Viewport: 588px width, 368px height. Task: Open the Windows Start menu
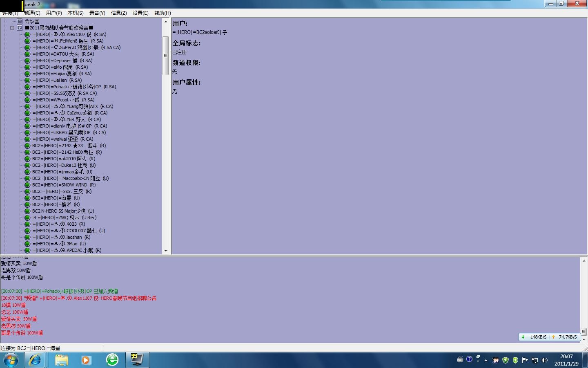pyautogui.click(x=11, y=360)
